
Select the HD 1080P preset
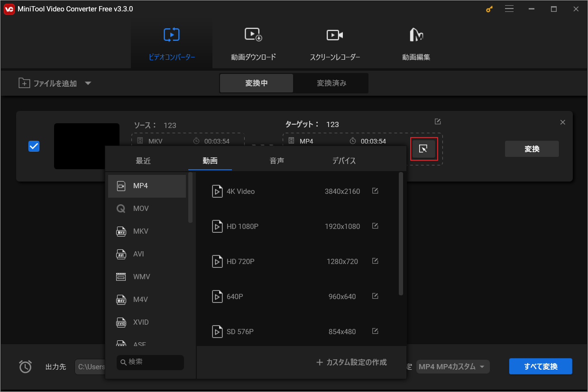[297, 227]
